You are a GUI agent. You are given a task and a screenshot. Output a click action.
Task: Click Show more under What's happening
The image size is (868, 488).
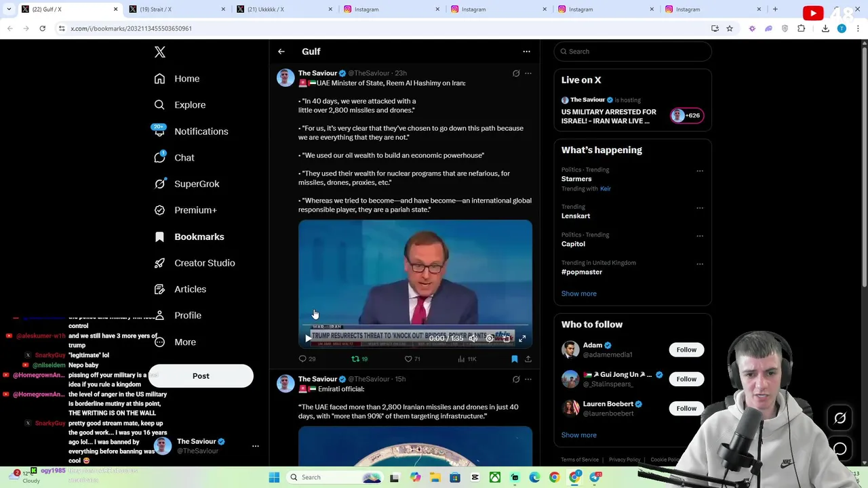coord(578,294)
